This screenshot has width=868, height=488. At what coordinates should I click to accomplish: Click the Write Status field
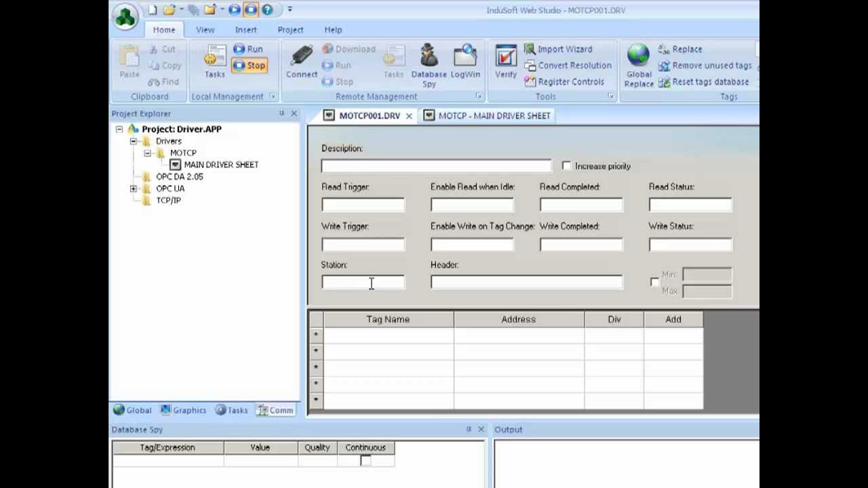click(x=690, y=244)
